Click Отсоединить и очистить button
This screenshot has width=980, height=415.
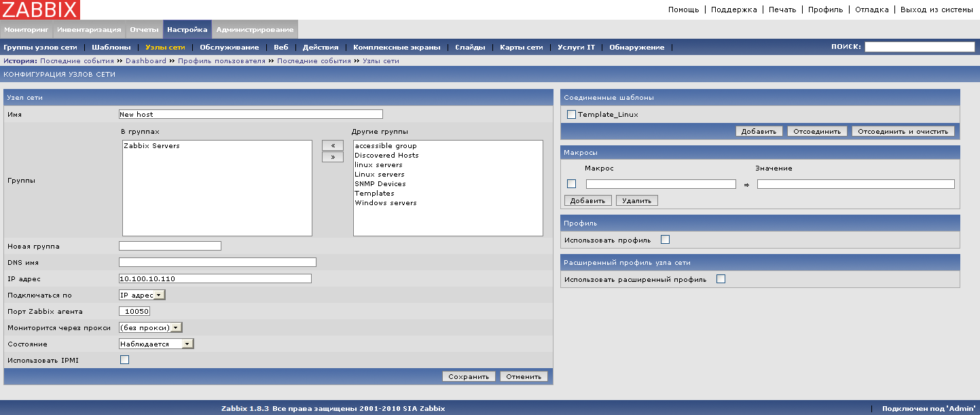tap(903, 131)
